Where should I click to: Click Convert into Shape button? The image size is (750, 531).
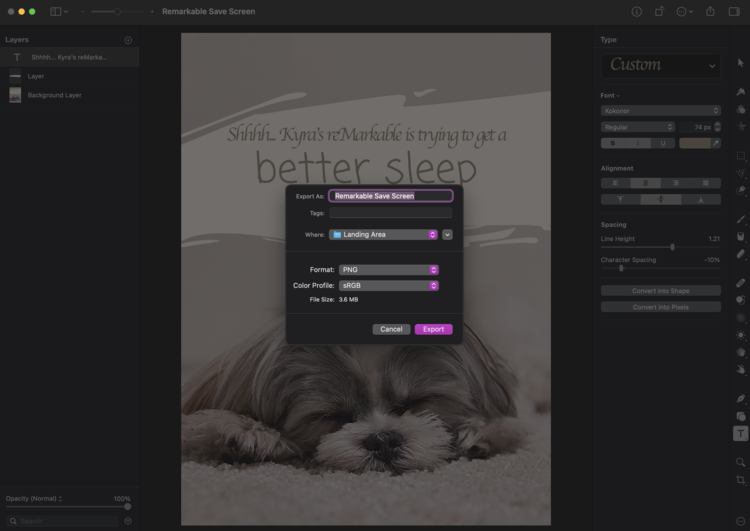(661, 291)
